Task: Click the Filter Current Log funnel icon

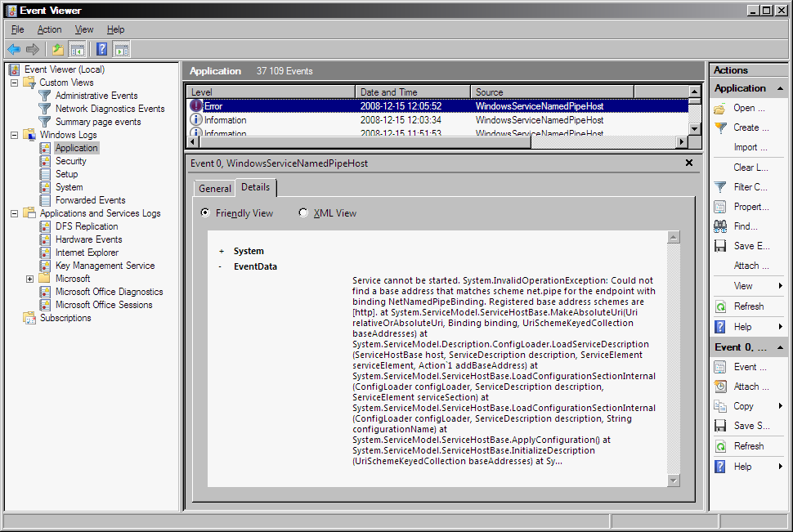Action: [x=720, y=187]
